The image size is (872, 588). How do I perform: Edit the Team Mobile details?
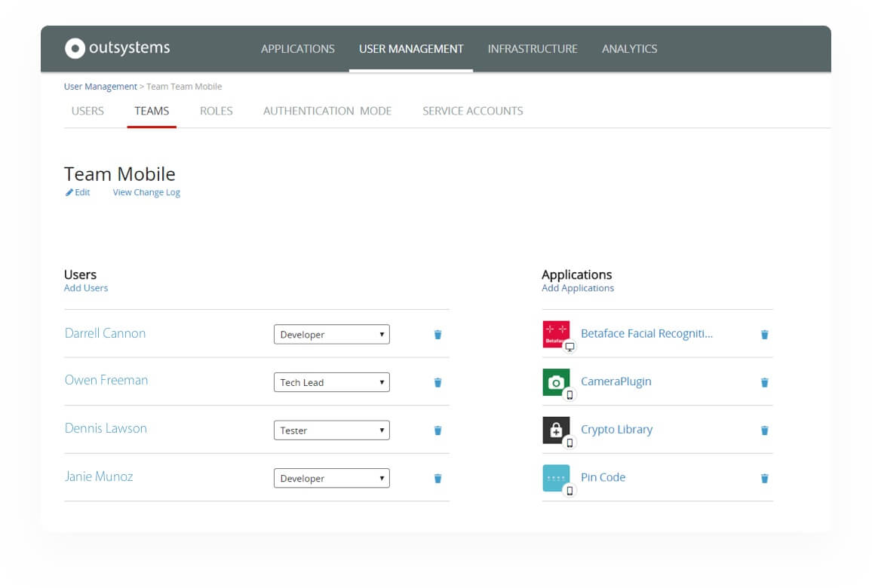coord(78,192)
